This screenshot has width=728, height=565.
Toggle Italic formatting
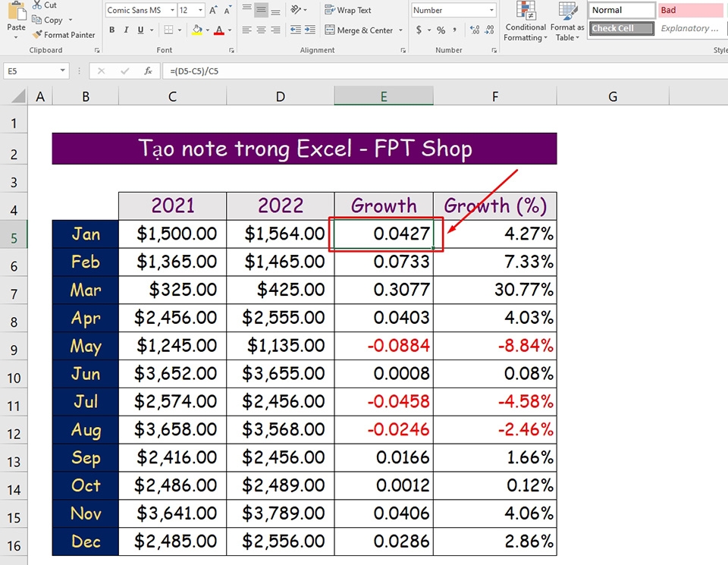pyautogui.click(x=127, y=30)
